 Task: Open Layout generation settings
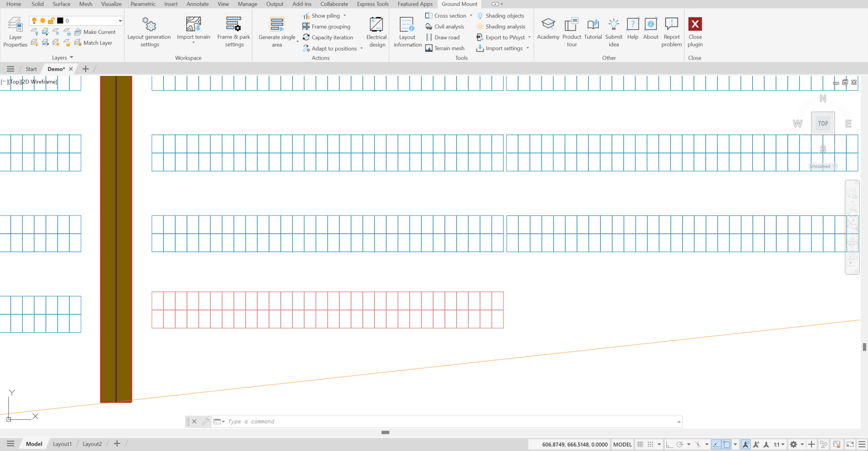(x=149, y=32)
